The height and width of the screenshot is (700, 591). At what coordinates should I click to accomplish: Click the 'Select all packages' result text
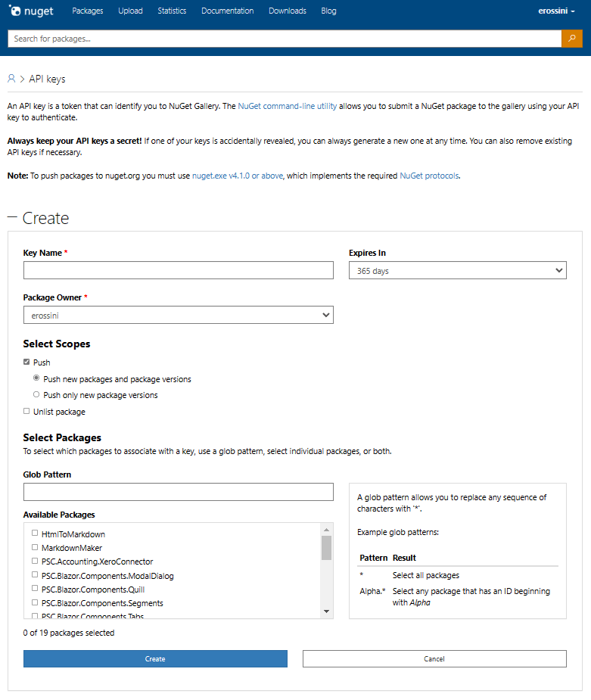click(426, 575)
